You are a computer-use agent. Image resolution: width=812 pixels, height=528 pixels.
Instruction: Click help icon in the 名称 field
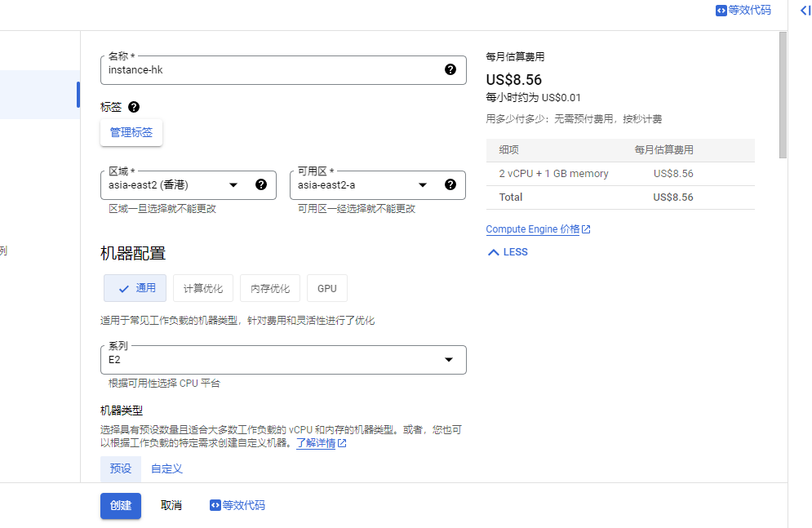pos(450,70)
